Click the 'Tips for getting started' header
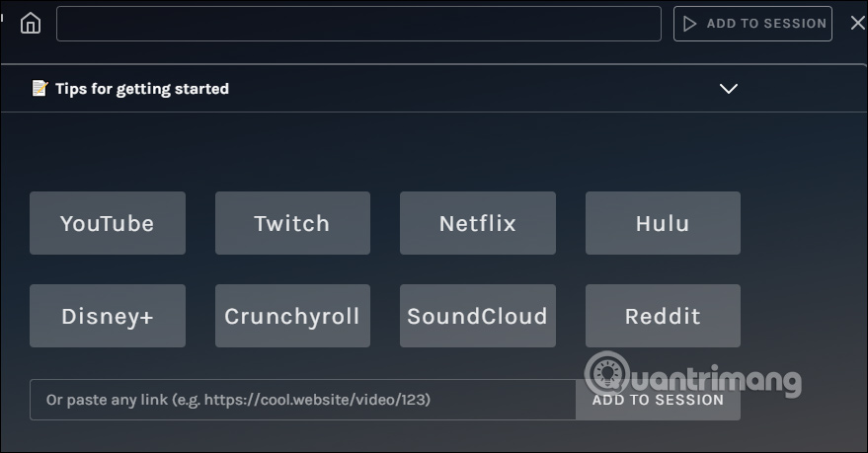The width and height of the screenshot is (868, 453). click(141, 89)
